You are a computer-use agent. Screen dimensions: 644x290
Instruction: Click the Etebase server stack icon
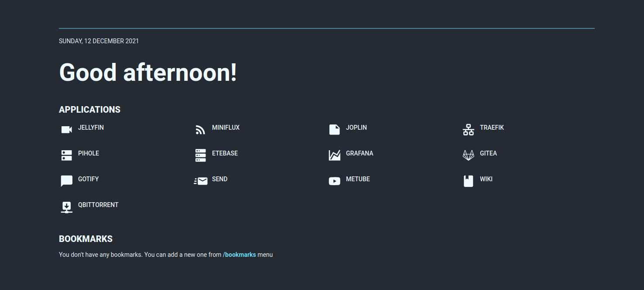(200, 155)
